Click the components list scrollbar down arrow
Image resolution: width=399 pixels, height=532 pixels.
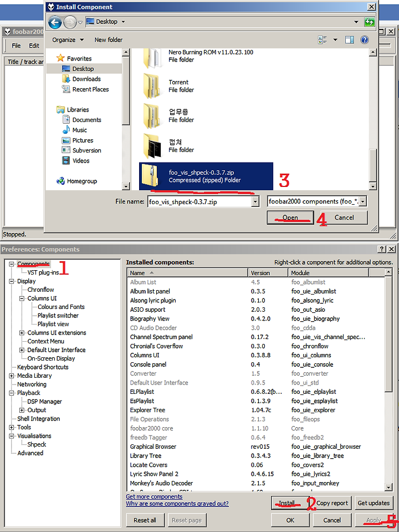(388, 487)
